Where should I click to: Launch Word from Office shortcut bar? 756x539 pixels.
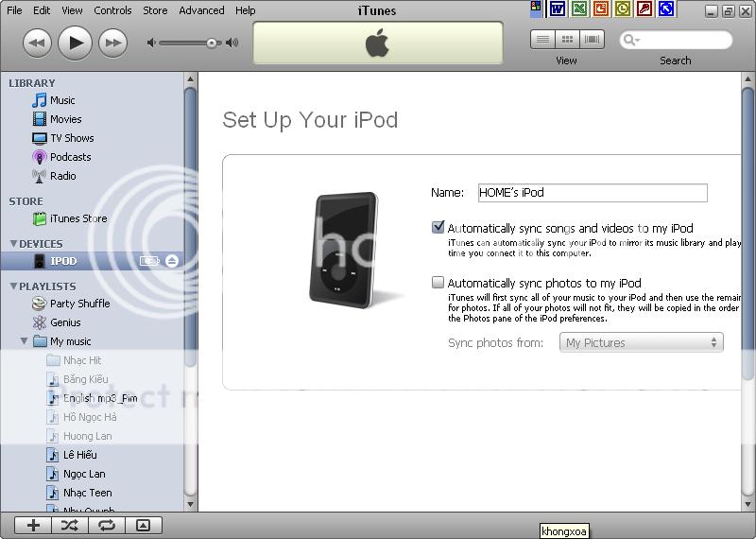(x=558, y=9)
